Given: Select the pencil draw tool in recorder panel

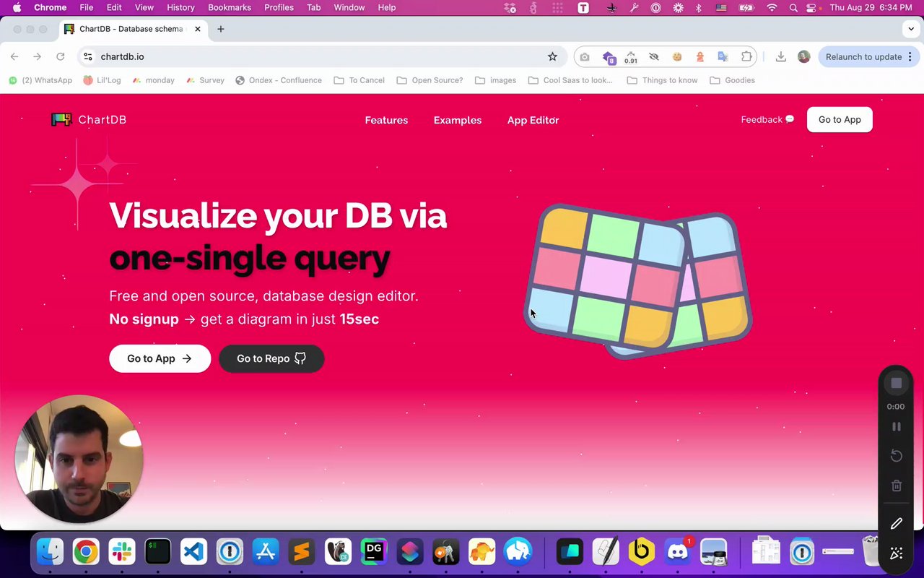Looking at the screenshot, I should pos(896,523).
